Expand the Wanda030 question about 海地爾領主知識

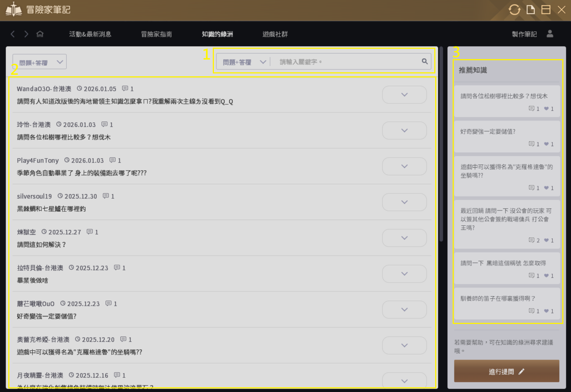(x=404, y=95)
